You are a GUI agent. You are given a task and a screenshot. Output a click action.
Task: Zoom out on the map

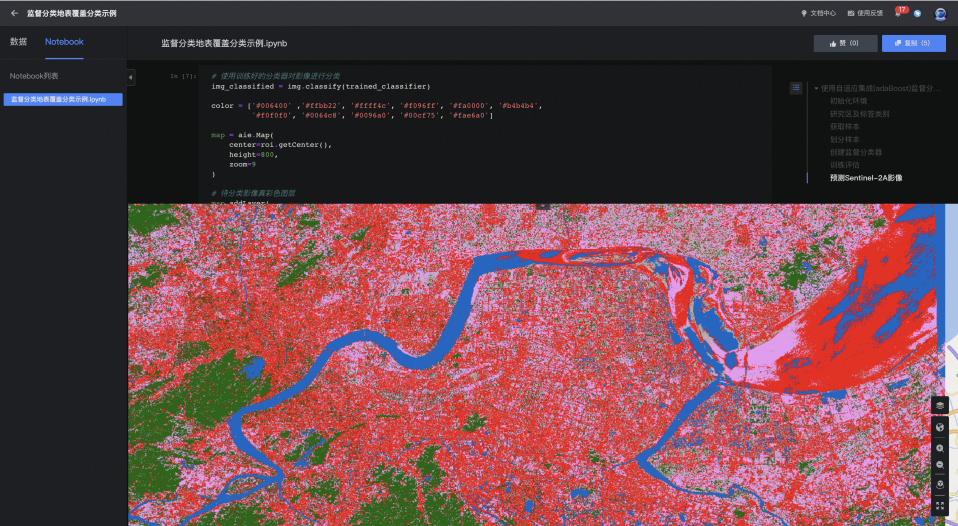point(940,465)
